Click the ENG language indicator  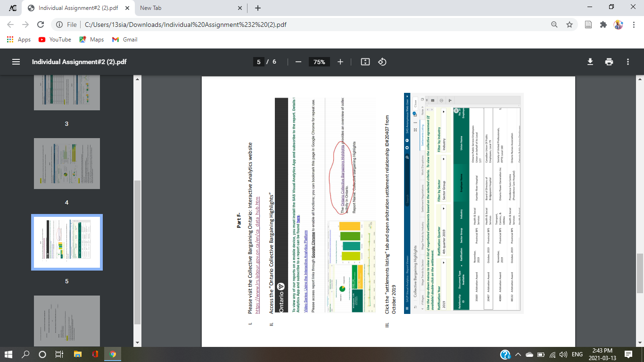[x=577, y=354]
